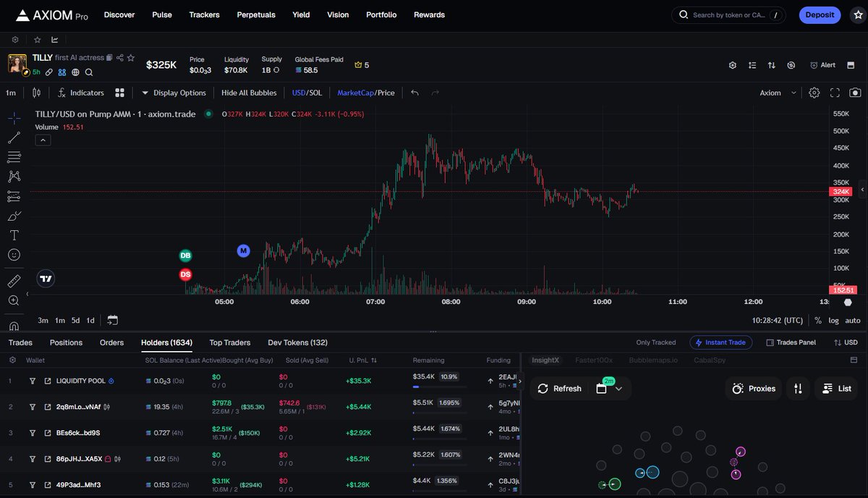Toggle Instant Trade mode
The height and width of the screenshot is (498, 868).
coord(721,342)
